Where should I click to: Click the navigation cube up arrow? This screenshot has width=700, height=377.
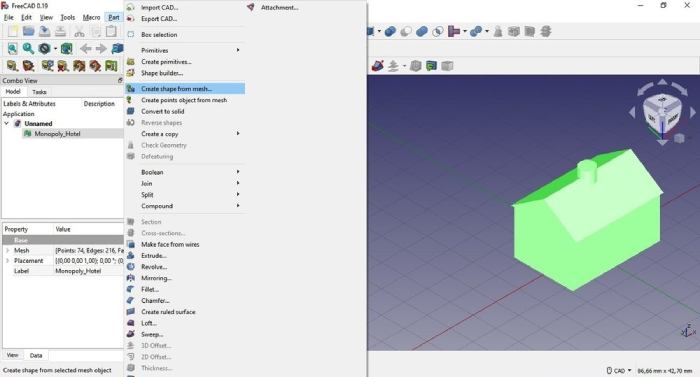point(662,82)
